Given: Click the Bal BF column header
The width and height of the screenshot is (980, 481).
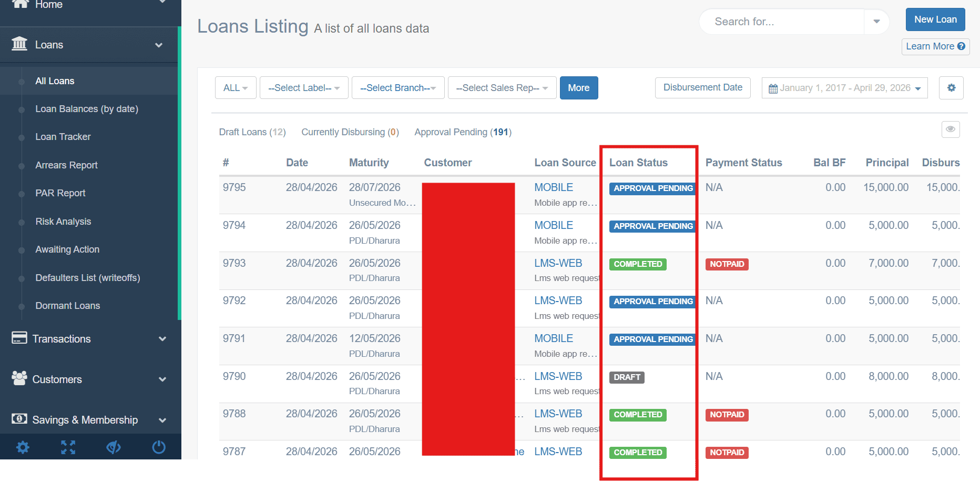Looking at the screenshot, I should [829, 163].
